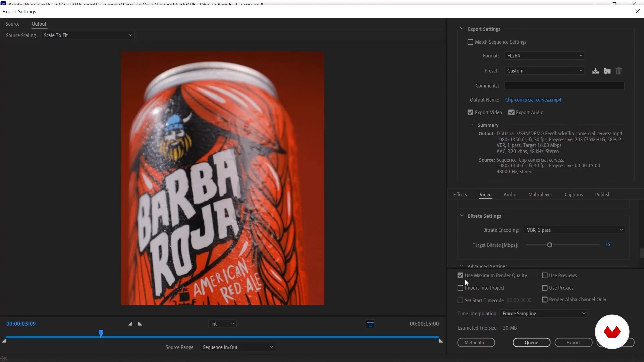This screenshot has height=362, width=644.
Task: Toggle the Export Audio checkbox
Action: pyautogui.click(x=511, y=113)
